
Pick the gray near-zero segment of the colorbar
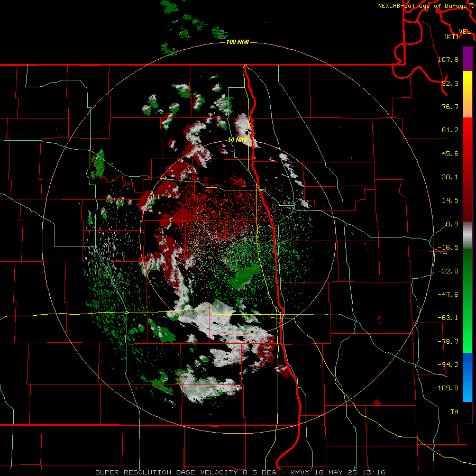467,235
